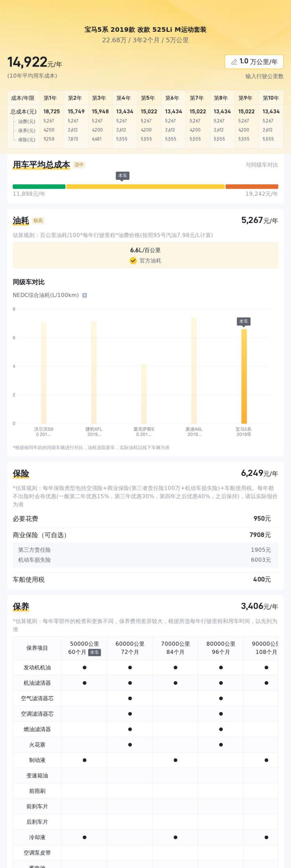Select the 火花塞 dot in the 60000公里 column

click(130, 745)
